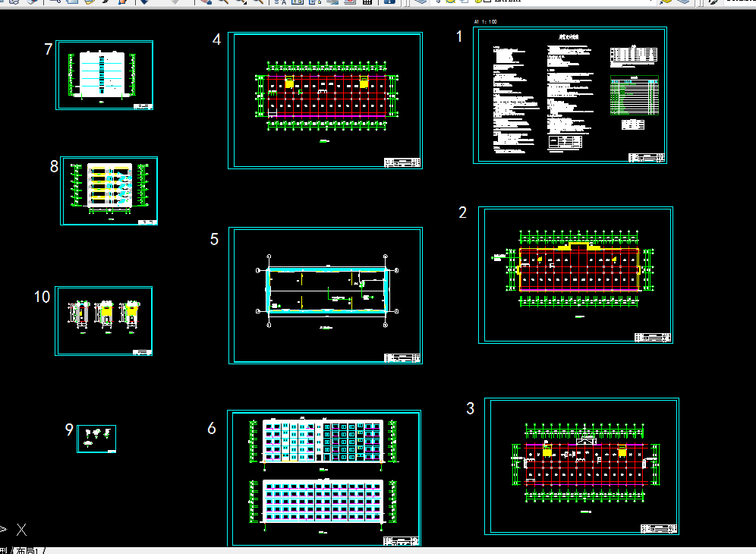
Task: Click the sheet number label 2
Action: (462, 212)
